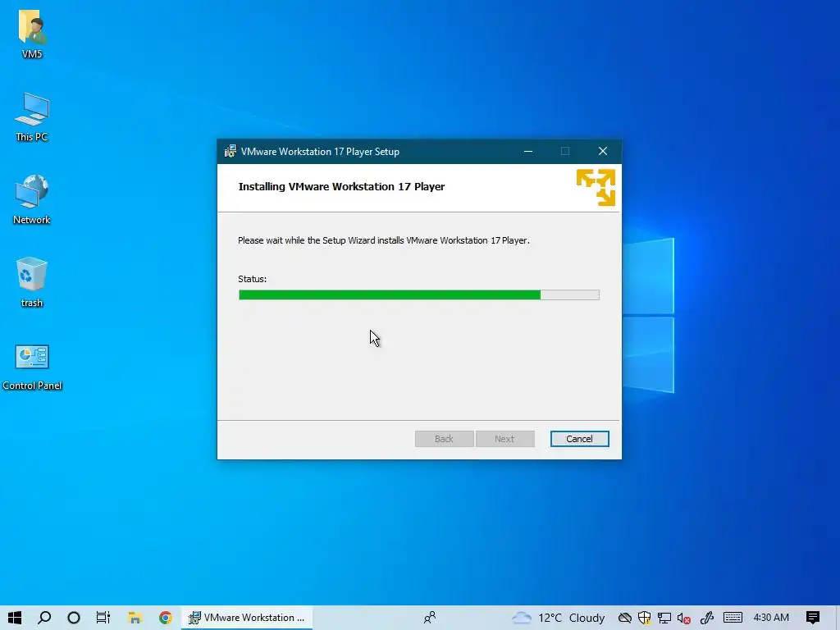840x630 pixels.
Task: Click the Cancel button in setup wizard
Action: pos(580,439)
